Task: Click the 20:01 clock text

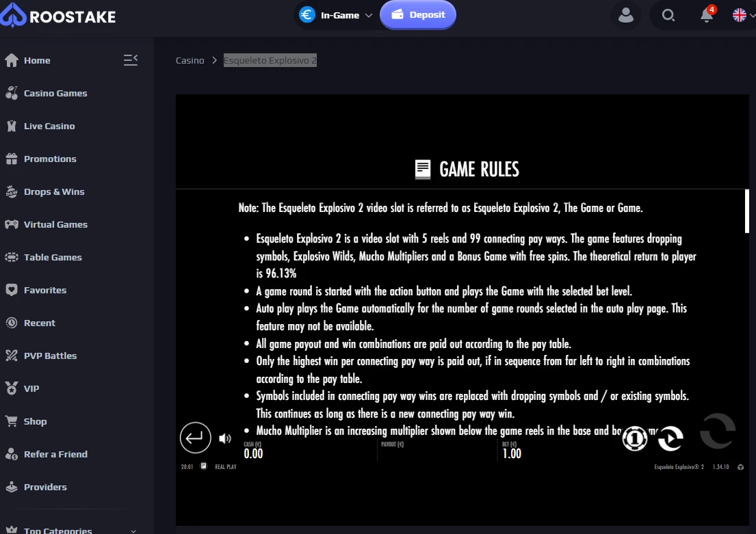Action: (x=187, y=466)
